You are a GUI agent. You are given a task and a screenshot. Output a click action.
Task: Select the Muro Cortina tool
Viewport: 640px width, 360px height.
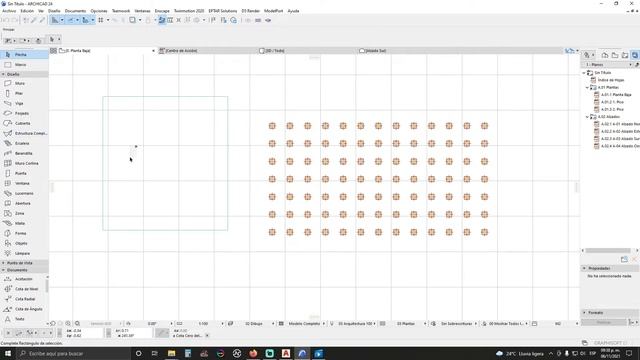(x=24, y=163)
